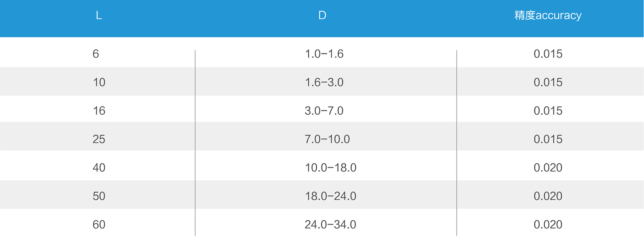The width and height of the screenshot is (644, 237).
Task: Select the L value 6 cell
Action: coord(96,54)
